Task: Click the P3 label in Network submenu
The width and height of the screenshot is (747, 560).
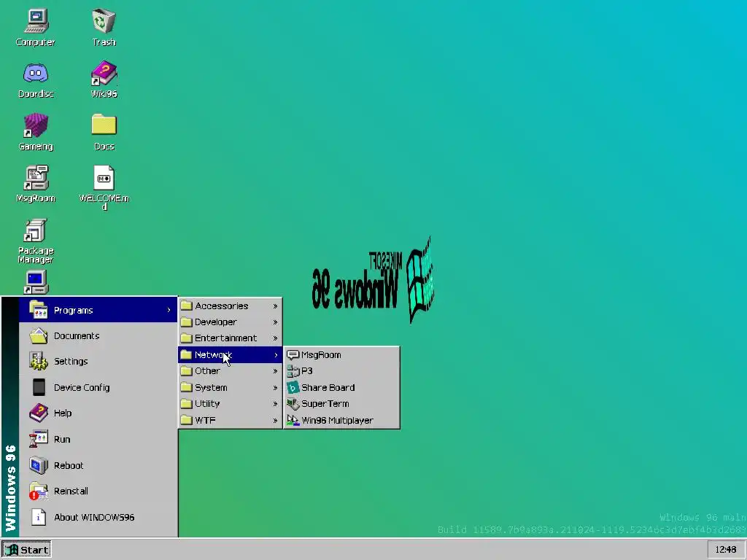Action: tap(307, 371)
